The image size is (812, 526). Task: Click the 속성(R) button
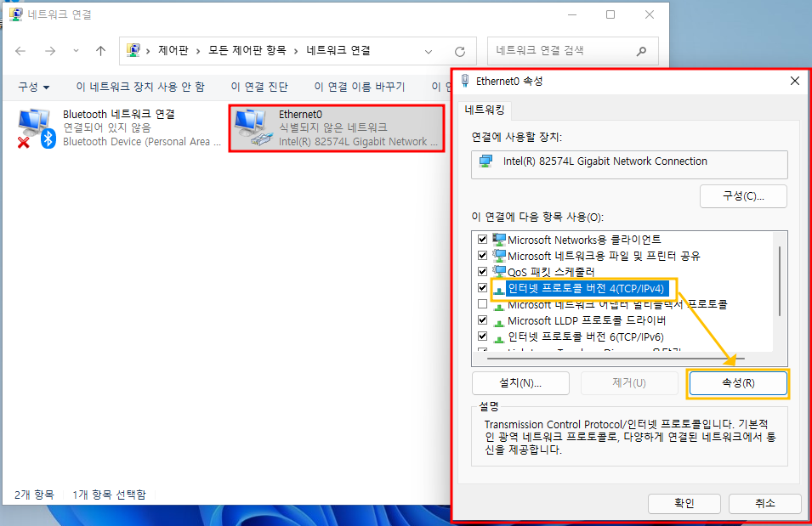[738, 383]
